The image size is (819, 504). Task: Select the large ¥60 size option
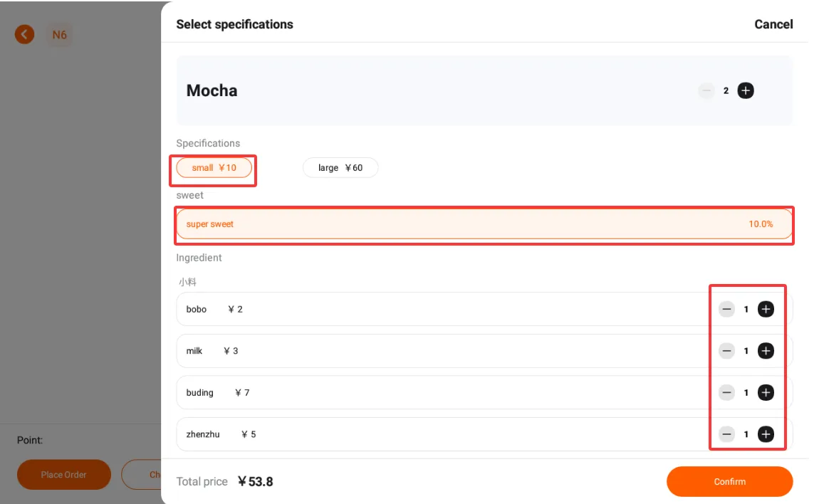pyautogui.click(x=340, y=168)
